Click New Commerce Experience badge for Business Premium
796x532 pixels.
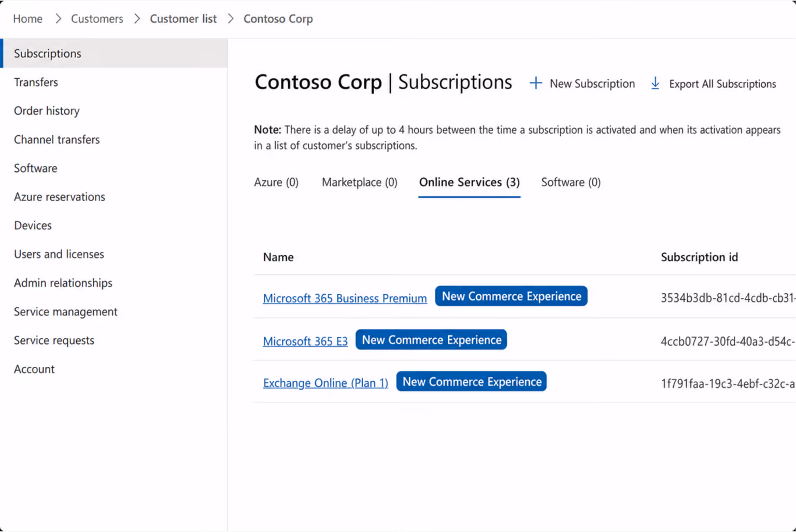pyautogui.click(x=511, y=296)
